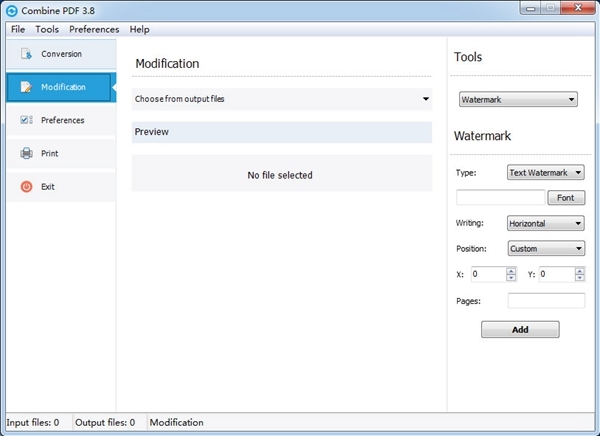Click the Modification pencil icon in sidebar
Viewport: 600px width, 436px height.
[26, 87]
